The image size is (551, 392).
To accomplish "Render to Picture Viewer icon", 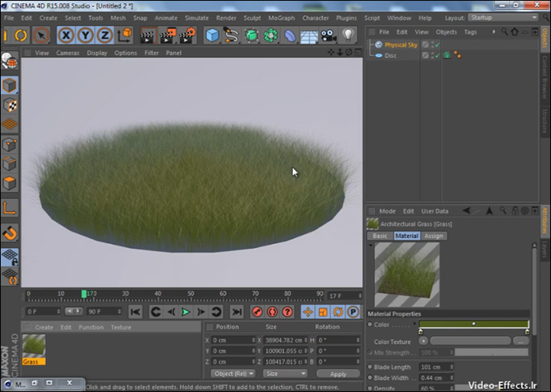I will (x=168, y=35).
